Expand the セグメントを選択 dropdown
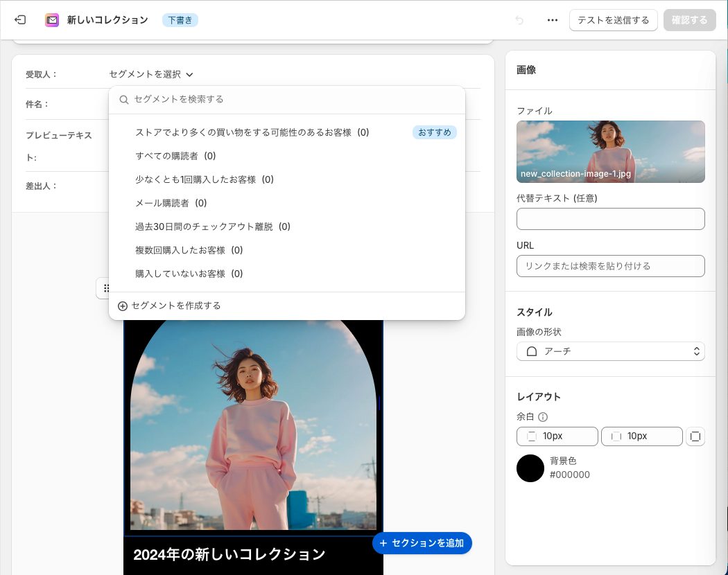 tap(151, 74)
